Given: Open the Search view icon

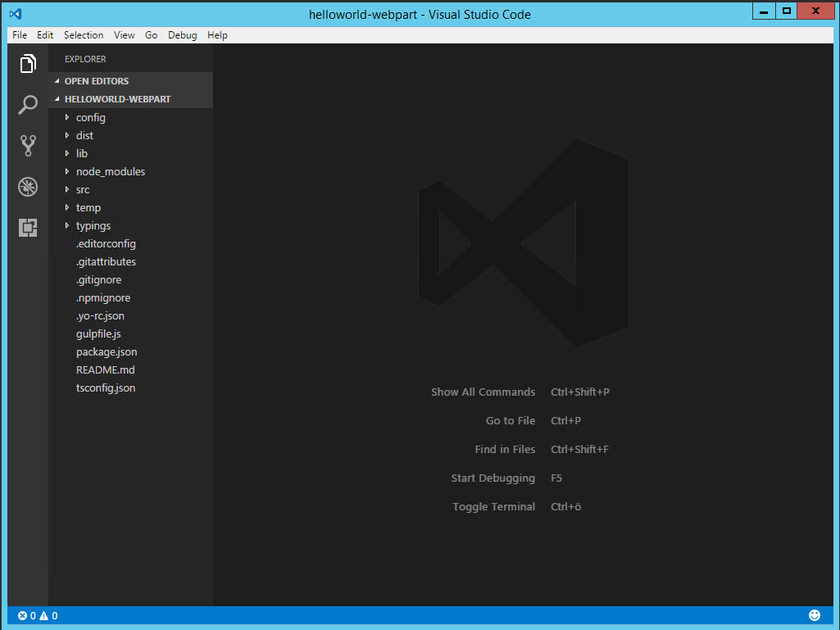Looking at the screenshot, I should 28,105.
